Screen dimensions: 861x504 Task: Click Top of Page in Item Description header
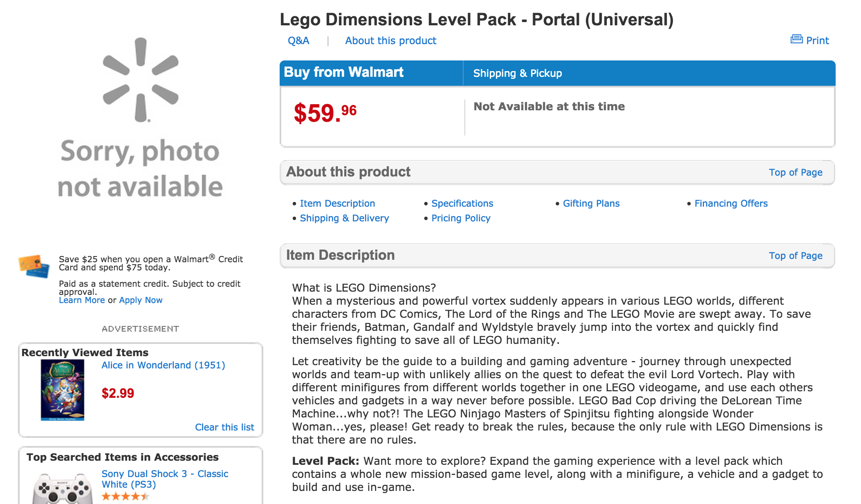click(x=795, y=256)
